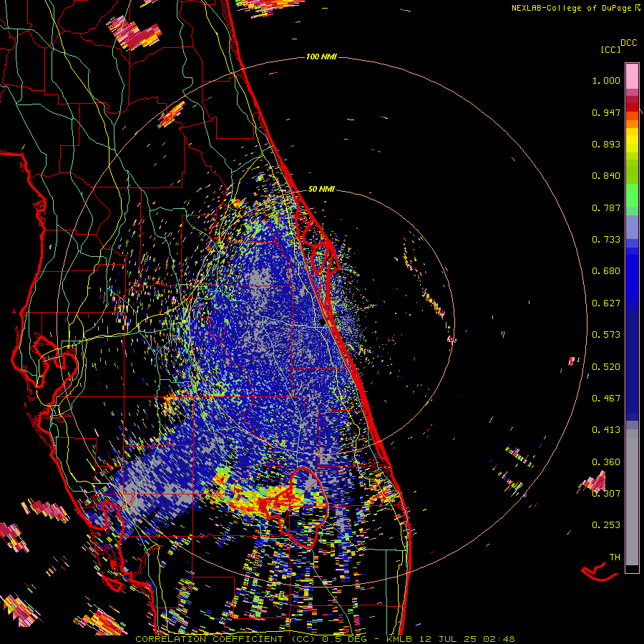Click the 0.413 value on the color scale
644x644 pixels.
click(x=606, y=430)
